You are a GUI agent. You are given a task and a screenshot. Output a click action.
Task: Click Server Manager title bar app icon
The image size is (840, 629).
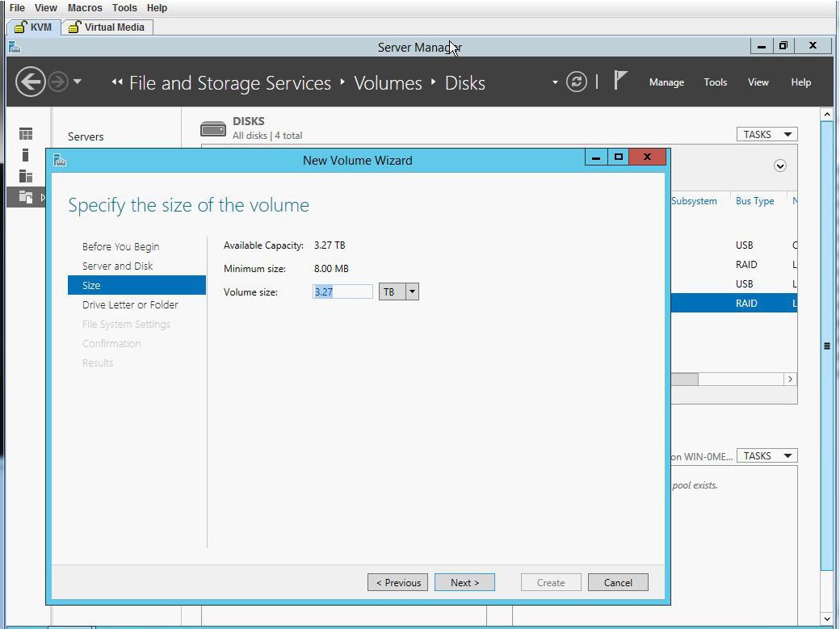15,47
